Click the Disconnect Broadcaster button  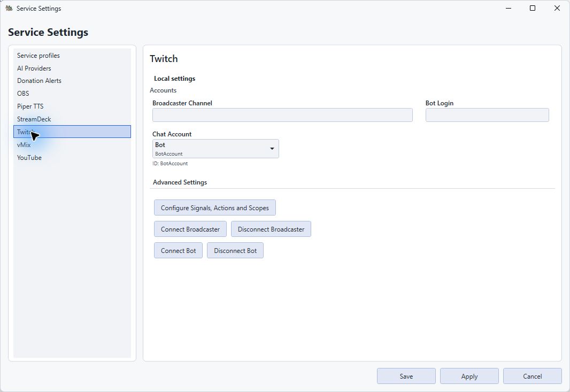point(271,229)
